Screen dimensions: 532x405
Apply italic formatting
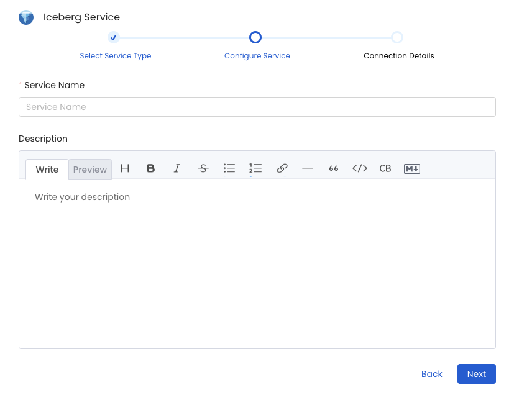point(177,168)
